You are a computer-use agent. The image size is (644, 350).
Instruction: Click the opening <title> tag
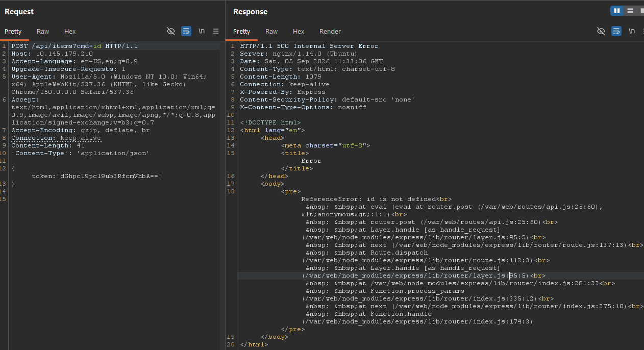295,153
